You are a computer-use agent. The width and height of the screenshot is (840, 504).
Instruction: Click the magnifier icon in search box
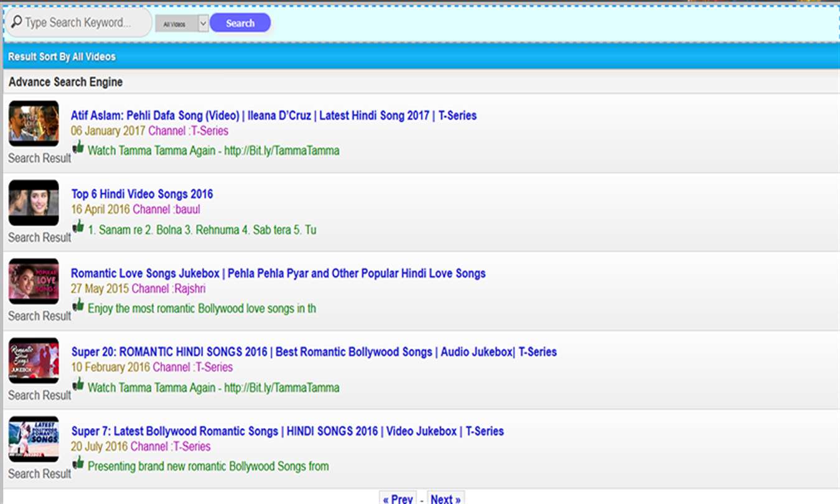(x=16, y=22)
